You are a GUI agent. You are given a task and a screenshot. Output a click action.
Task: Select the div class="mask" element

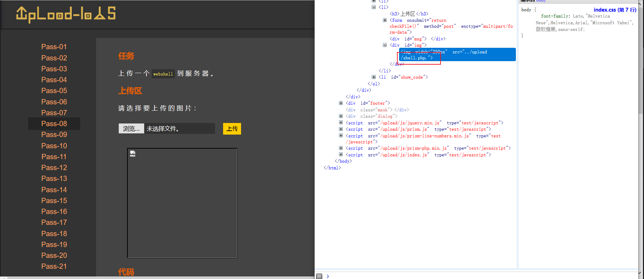click(x=377, y=110)
